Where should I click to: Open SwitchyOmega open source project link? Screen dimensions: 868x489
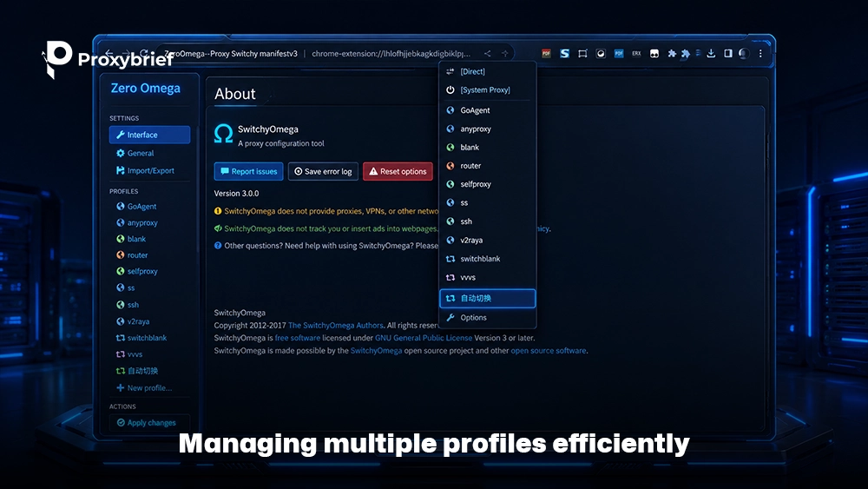(x=377, y=351)
